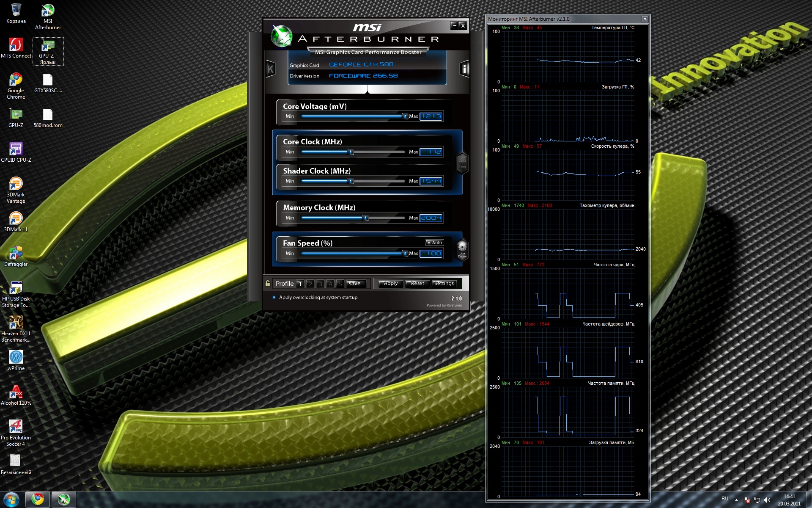Toggle Apply overclocking at system startup

coord(315,298)
